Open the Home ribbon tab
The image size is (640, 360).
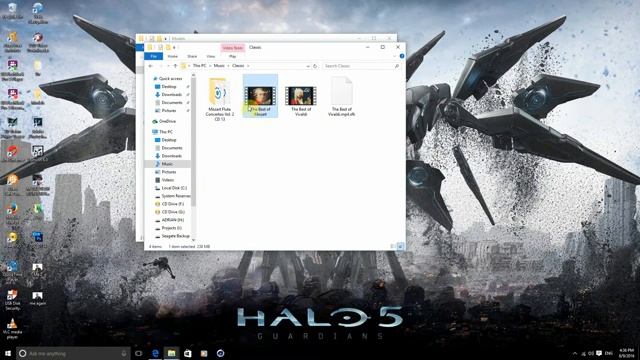pos(173,56)
